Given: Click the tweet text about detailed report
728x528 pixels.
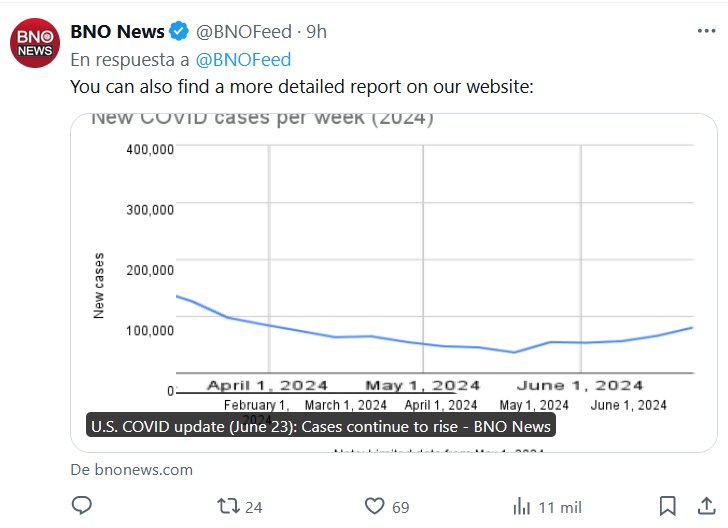Looking at the screenshot, I should tap(302, 87).
